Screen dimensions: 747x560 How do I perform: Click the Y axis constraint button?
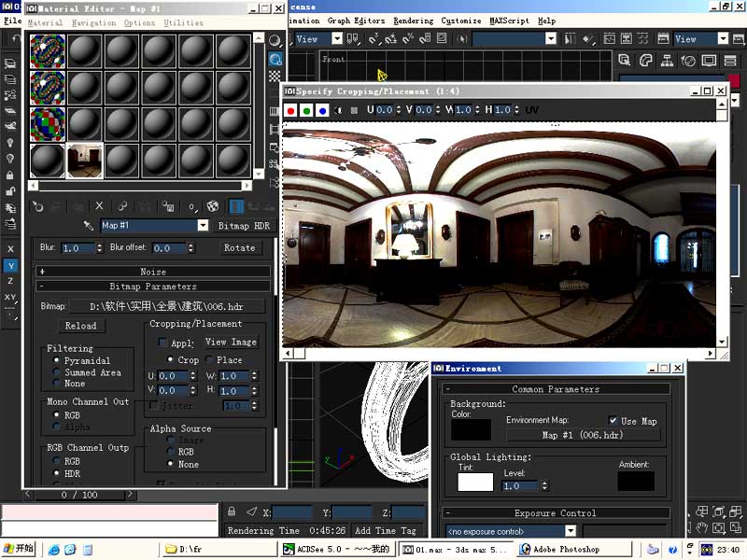[10, 266]
